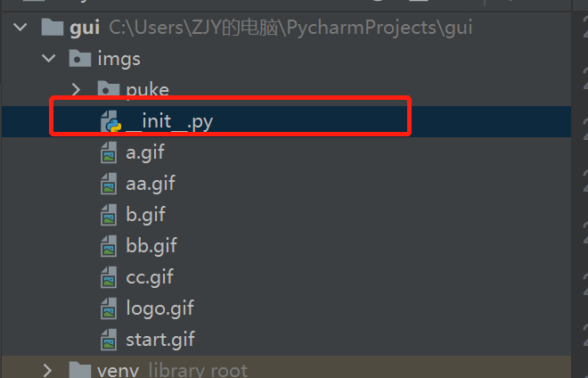
Task: Click the image icon beside logo.gif
Action: 109,308
